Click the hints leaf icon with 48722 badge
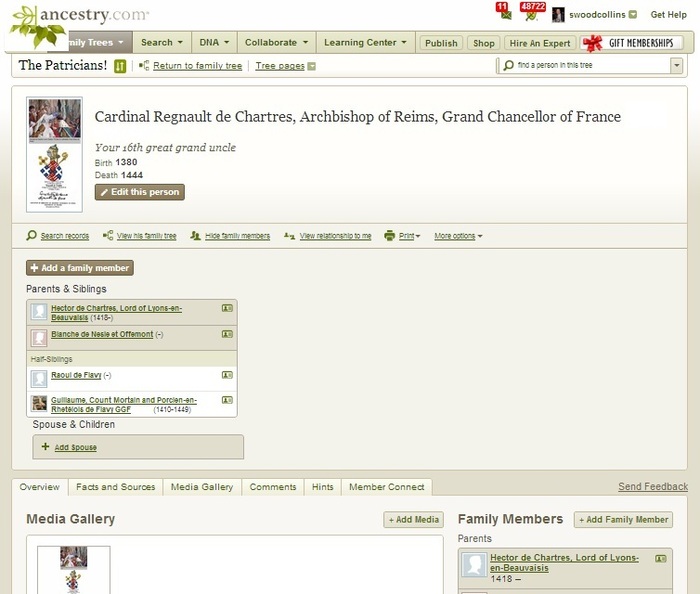The width and height of the screenshot is (700, 594). [x=531, y=15]
